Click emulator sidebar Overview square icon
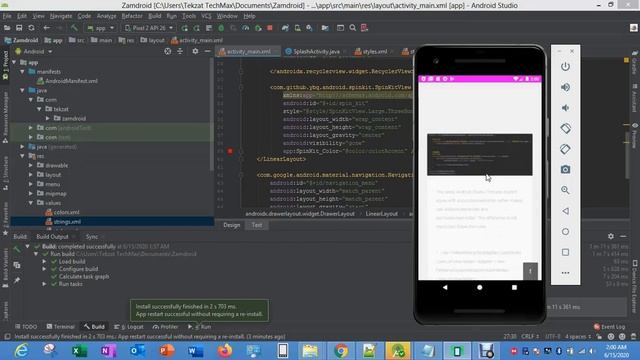The image size is (640, 360). [565, 252]
